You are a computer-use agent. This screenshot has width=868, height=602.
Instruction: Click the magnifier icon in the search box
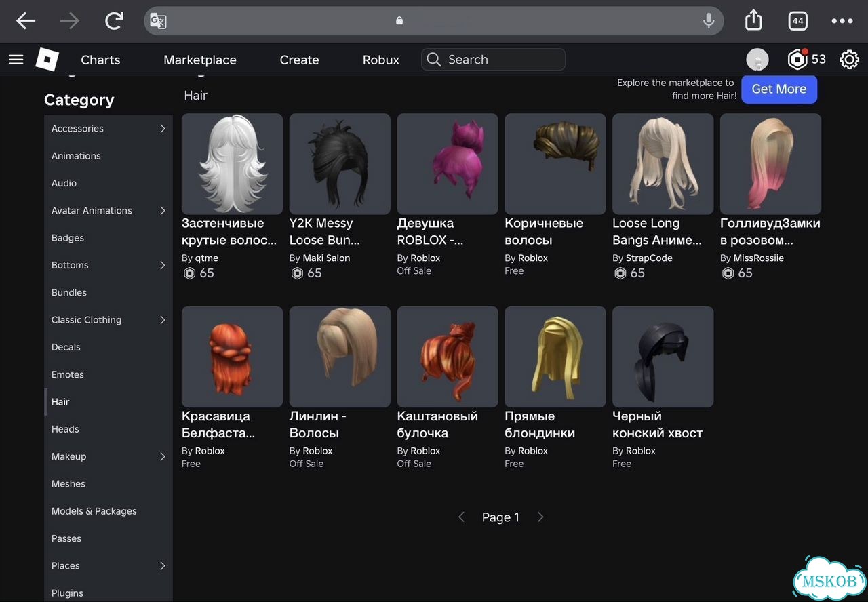434,60
